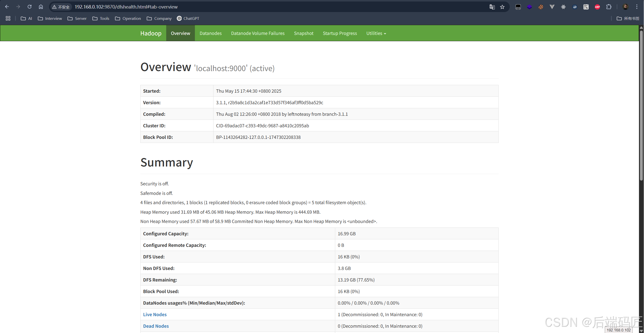The width and height of the screenshot is (644, 333).
Task: Go to the Datanode Volume Failures tab
Action: 258,33
